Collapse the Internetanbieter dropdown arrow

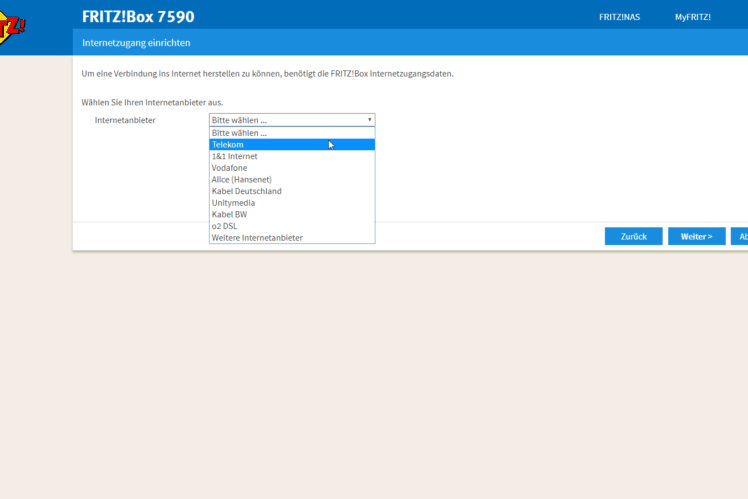(369, 120)
